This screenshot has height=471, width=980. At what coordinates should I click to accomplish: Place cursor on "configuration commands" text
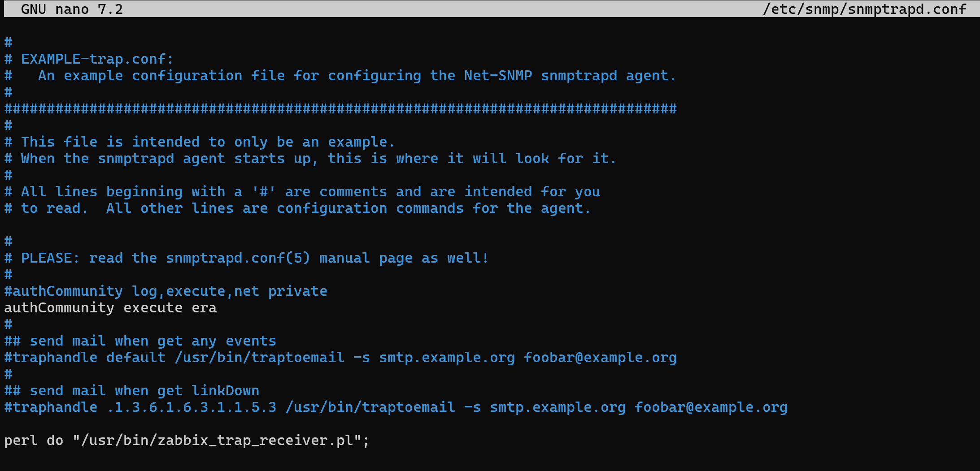[370, 208]
